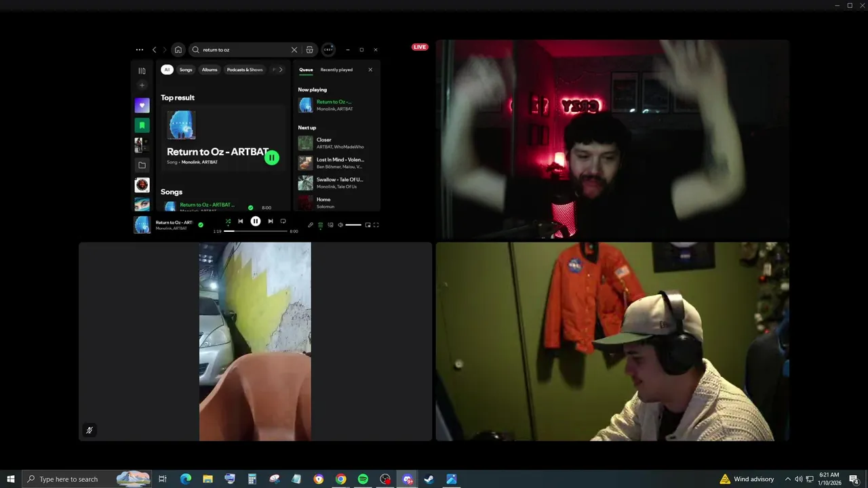Close the Queue panel
The image size is (868, 488).
click(370, 70)
